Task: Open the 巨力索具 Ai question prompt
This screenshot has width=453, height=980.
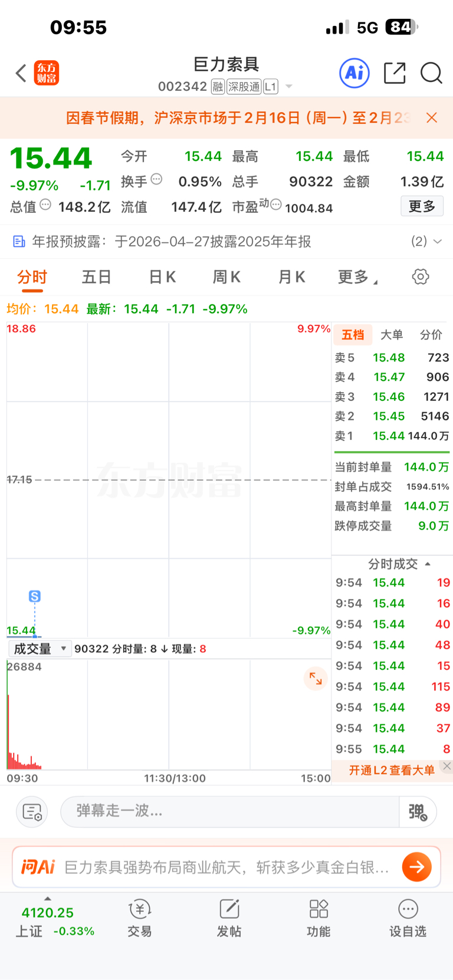Action: coord(226,867)
